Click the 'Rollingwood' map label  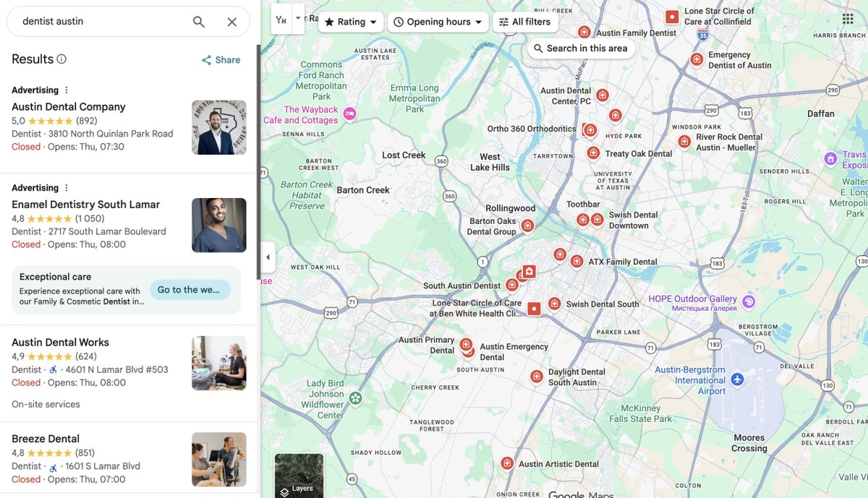coord(511,208)
